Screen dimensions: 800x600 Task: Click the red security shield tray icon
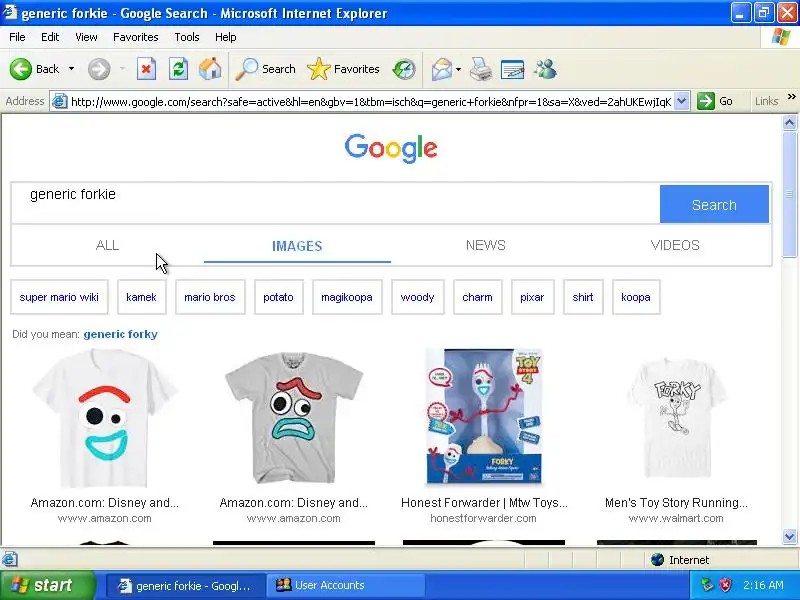coord(726,585)
